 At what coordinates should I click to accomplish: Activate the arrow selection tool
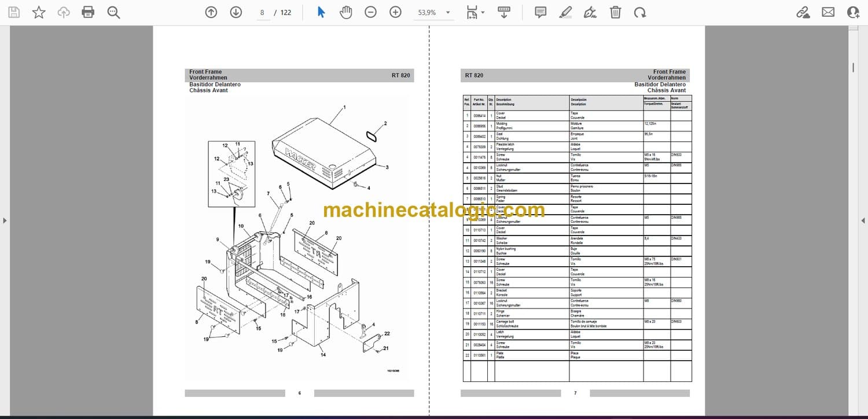[x=321, y=12]
